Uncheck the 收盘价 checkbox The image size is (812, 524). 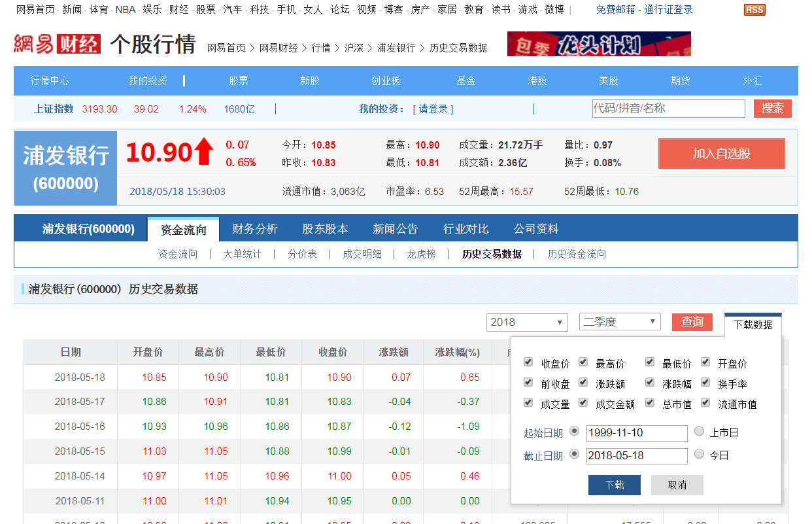[528, 362]
